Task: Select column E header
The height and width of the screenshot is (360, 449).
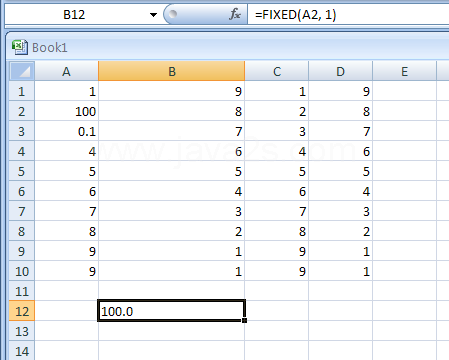Action: [404, 71]
